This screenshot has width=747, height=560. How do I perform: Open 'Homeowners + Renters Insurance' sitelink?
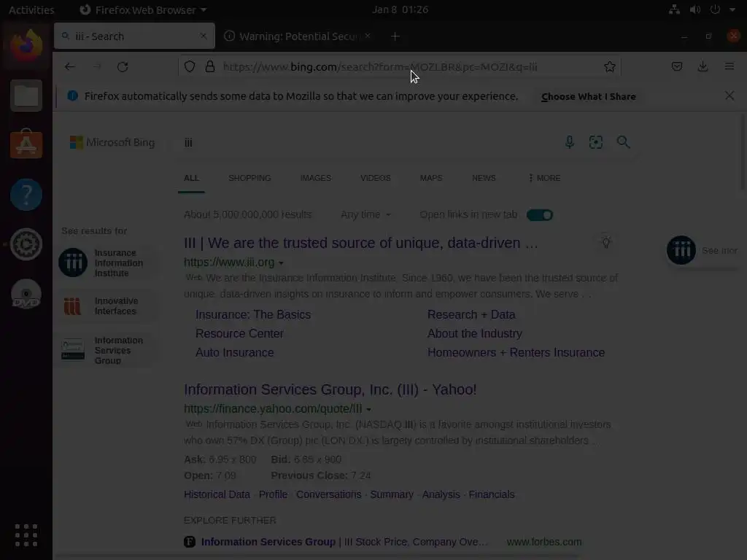(x=516, y=353)
